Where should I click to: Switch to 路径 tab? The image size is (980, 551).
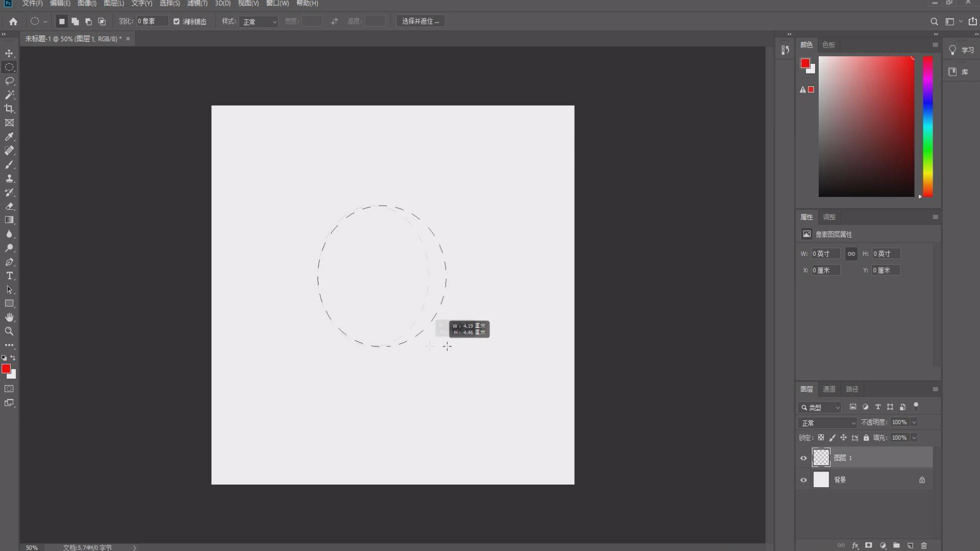852,389
